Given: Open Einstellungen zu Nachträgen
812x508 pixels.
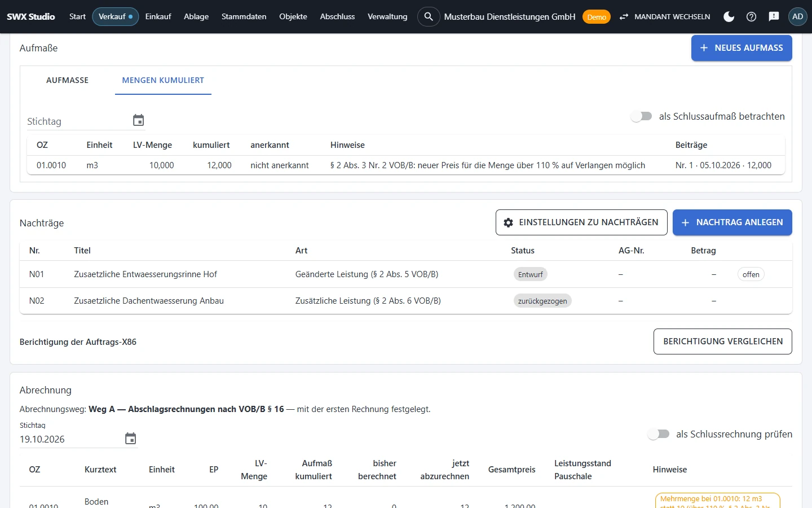Looking at the screenshot, I should pos(581,222).
